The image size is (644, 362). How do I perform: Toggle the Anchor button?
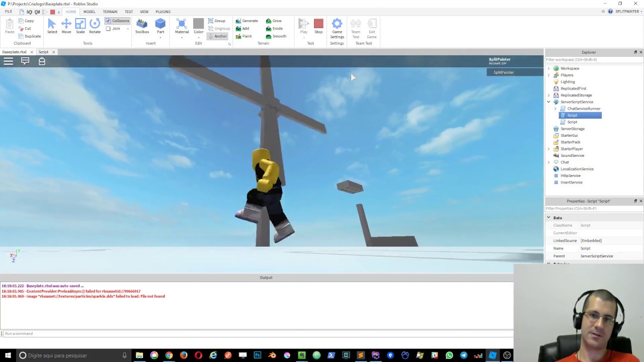218,36
